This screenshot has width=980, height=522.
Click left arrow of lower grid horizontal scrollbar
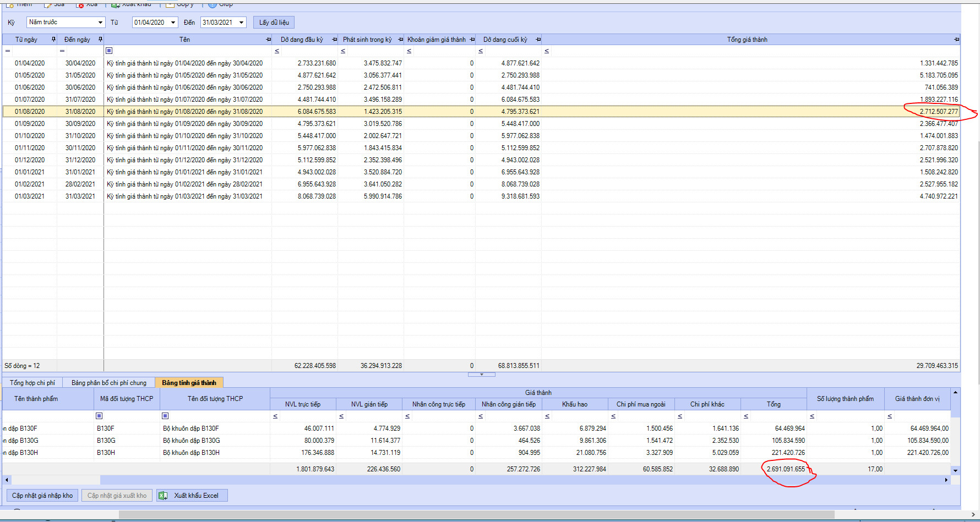(7, 480)
